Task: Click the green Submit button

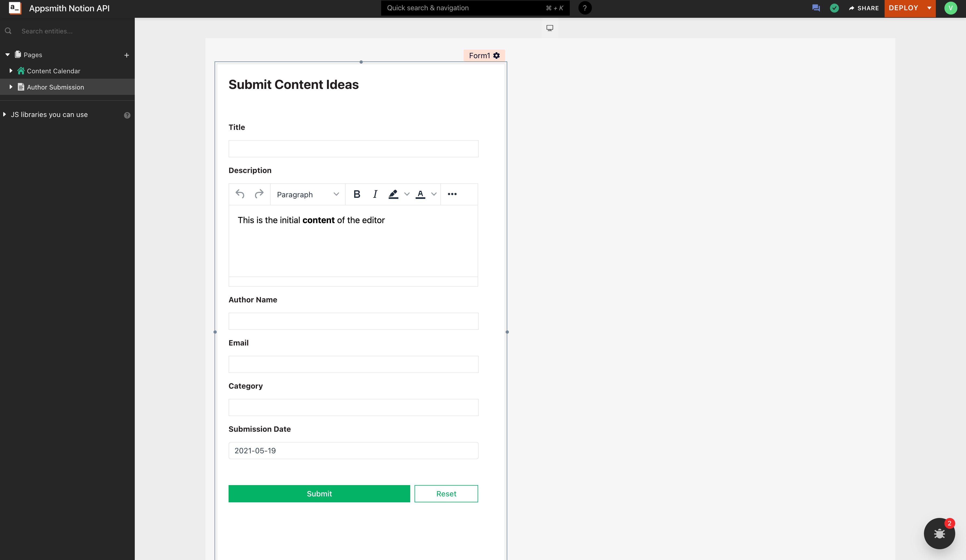Action: pyautogui.click(x=319, y=494)
